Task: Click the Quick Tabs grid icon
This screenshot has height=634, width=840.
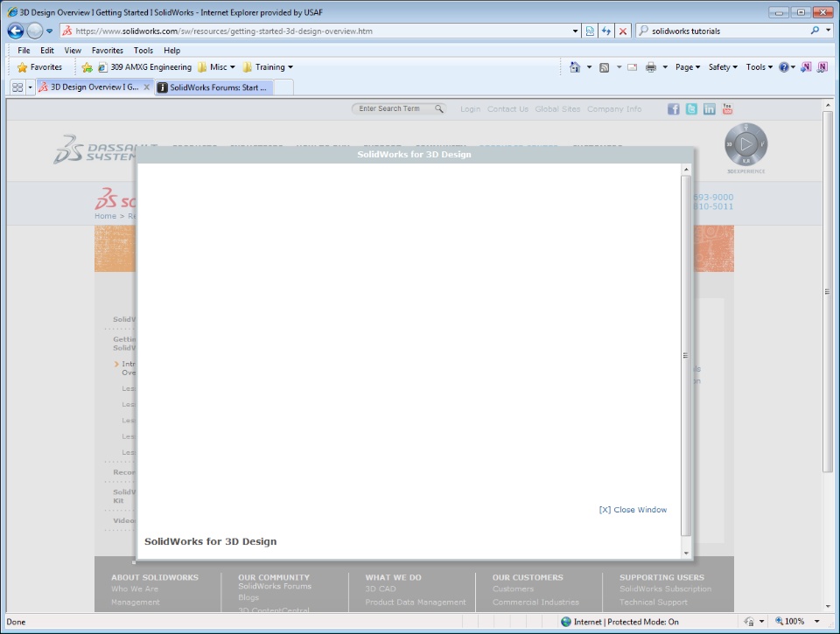Action: (17, 87)
